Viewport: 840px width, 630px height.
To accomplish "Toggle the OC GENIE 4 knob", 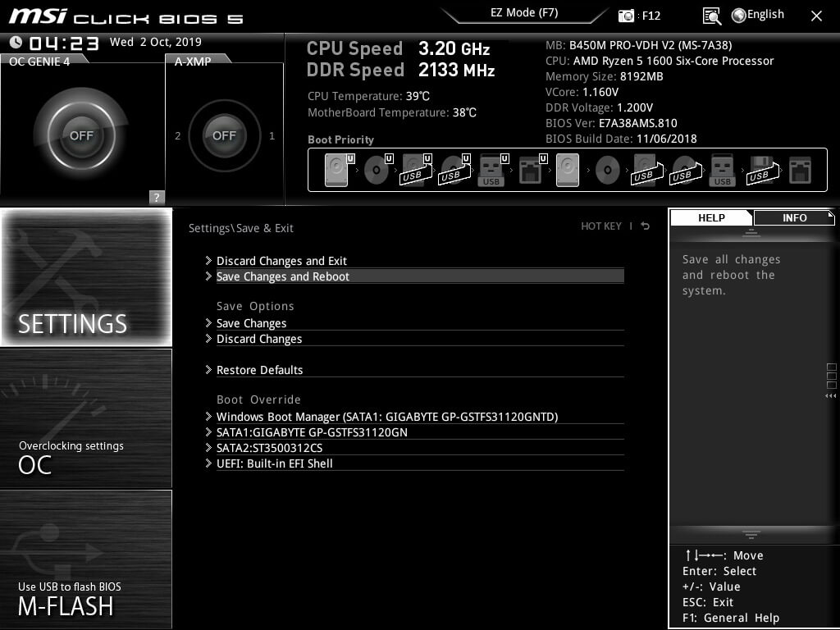I will [81, 135].
